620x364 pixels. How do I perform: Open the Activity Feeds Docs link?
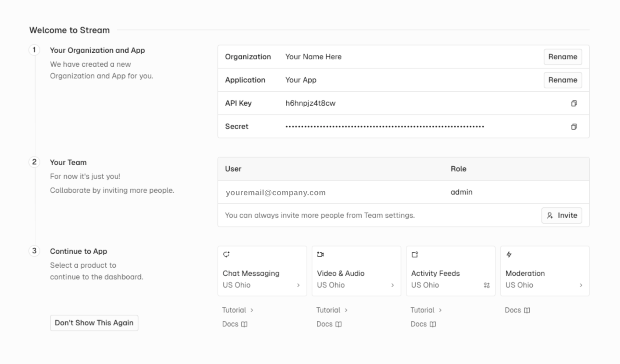pyautogui.click(x=423, y=324)
